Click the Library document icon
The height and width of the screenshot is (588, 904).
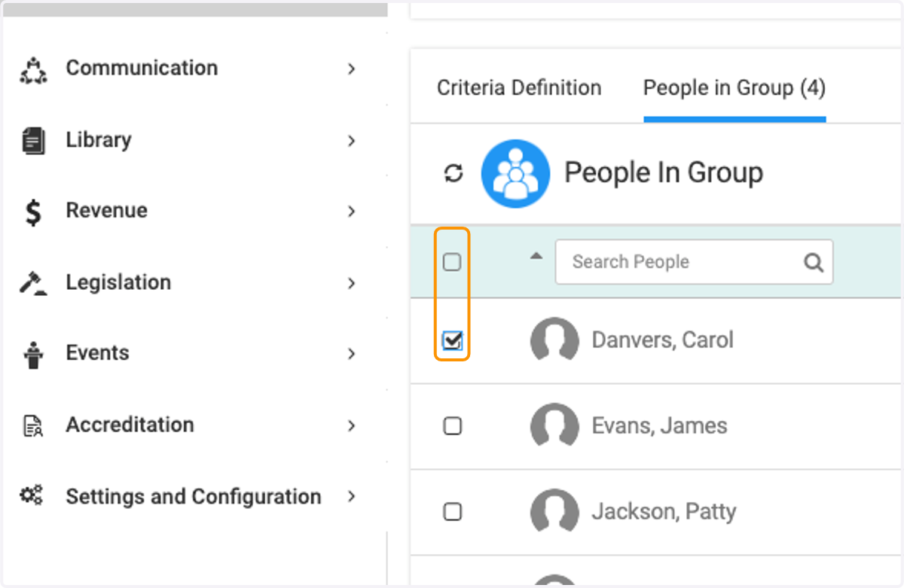click(33, 141)
